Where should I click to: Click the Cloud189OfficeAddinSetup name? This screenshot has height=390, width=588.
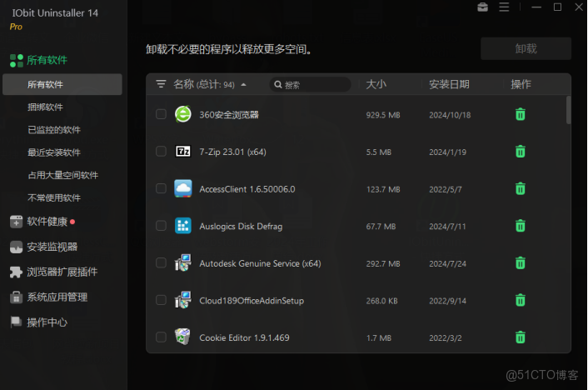252,301
